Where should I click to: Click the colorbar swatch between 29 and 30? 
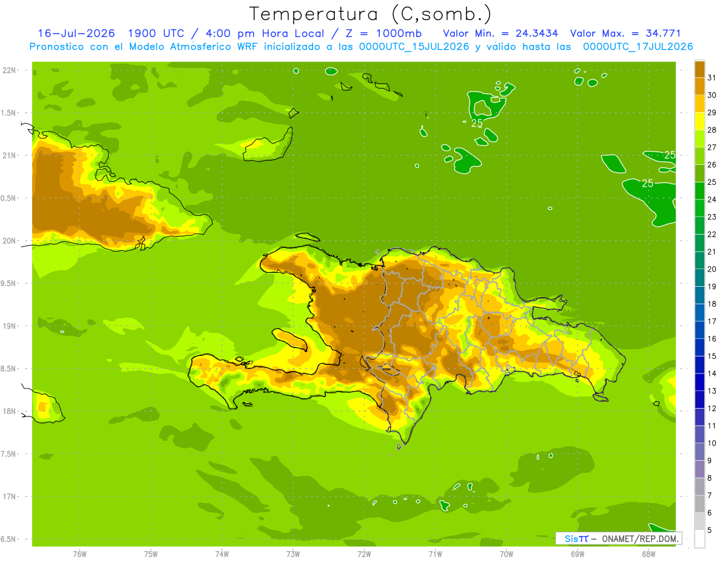point(699,104)
